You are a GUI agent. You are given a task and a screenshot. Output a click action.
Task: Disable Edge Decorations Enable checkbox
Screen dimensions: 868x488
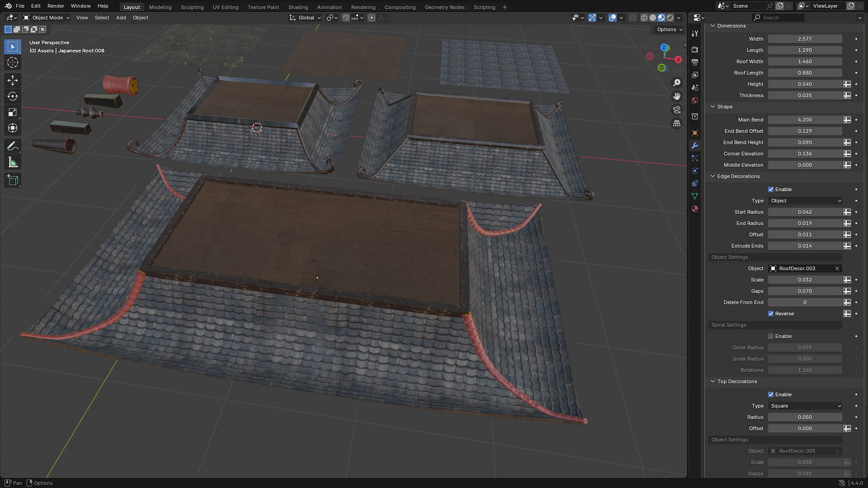click(771, 190)
